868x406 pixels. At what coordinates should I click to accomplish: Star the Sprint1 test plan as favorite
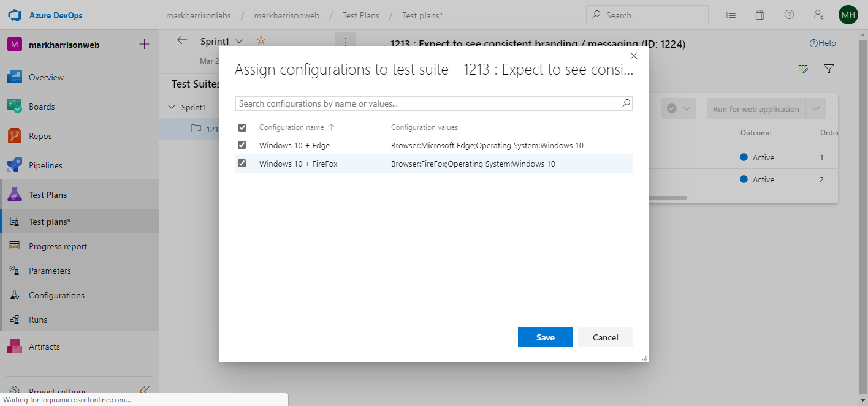tap(261, 40)
